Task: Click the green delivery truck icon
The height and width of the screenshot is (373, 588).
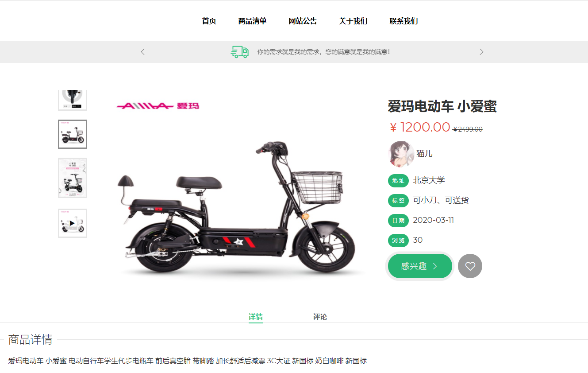Action: pyautogui.click(x=240, y=52)
